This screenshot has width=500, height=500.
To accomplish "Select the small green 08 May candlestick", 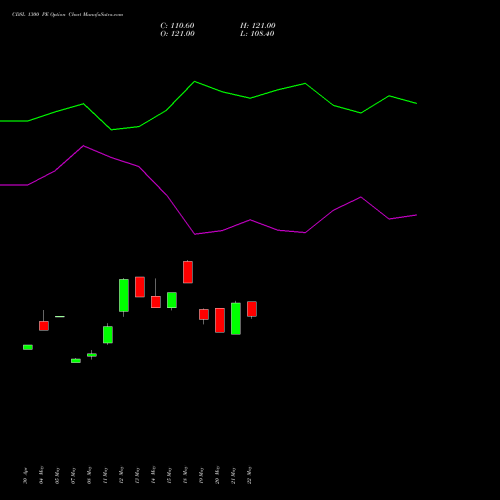I will (x=92, y=355).
